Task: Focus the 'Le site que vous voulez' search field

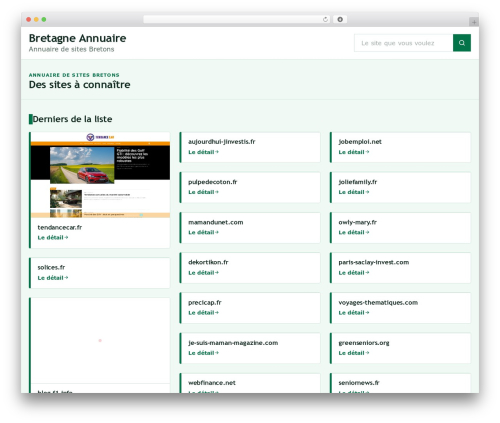Action: coord(403,43)
